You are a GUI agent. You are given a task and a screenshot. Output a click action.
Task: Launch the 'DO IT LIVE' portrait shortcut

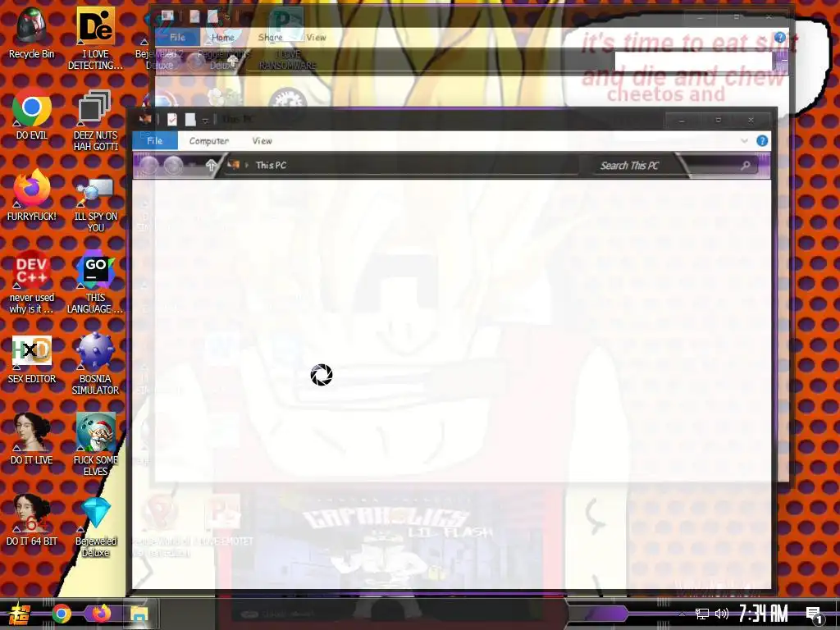[x=32, y=440]
